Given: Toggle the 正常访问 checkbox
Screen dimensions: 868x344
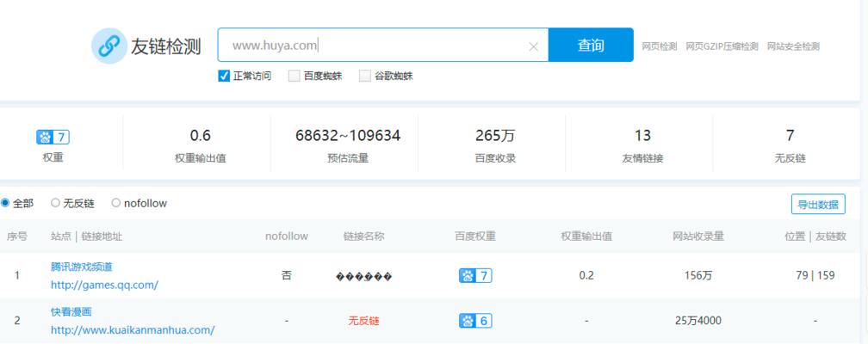Looking at the screenshot, I should [224, 76].
